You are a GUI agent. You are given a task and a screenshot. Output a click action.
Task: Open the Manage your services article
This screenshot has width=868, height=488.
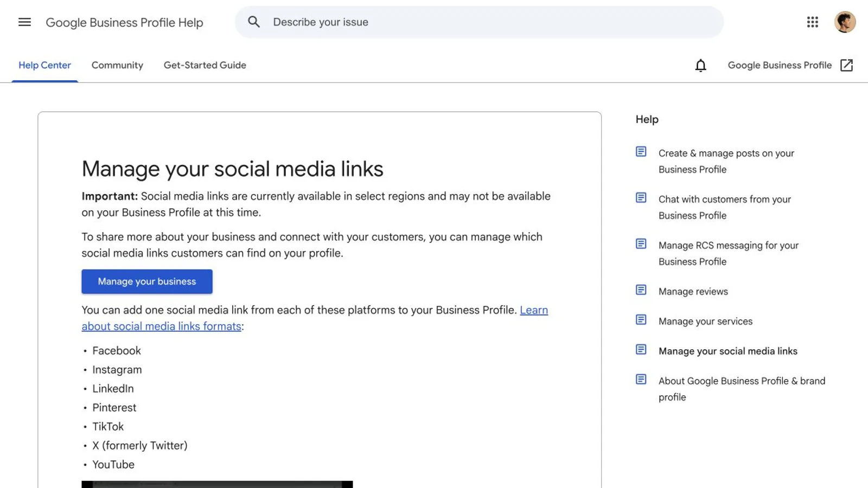(x=705, y=322)
